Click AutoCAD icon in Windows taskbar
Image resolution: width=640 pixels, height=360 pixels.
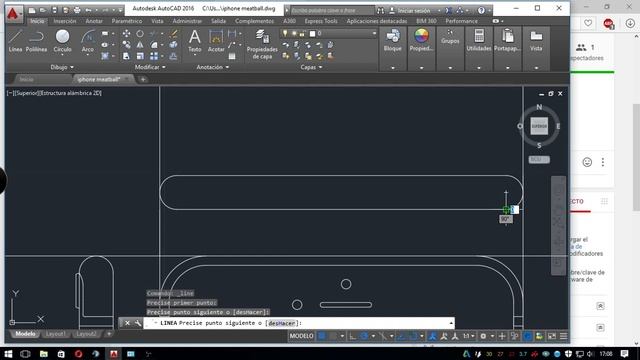114,353
